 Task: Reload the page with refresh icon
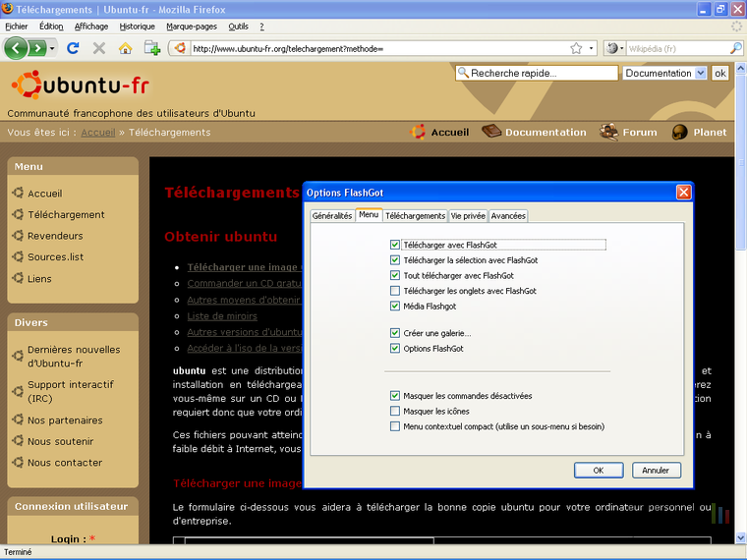pyautogui.click(x=73, y=48)
